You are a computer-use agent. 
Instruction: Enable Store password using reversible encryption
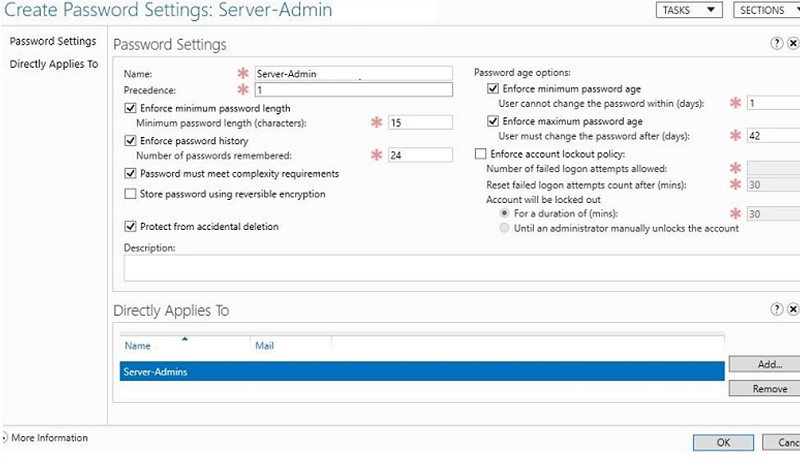130,194
